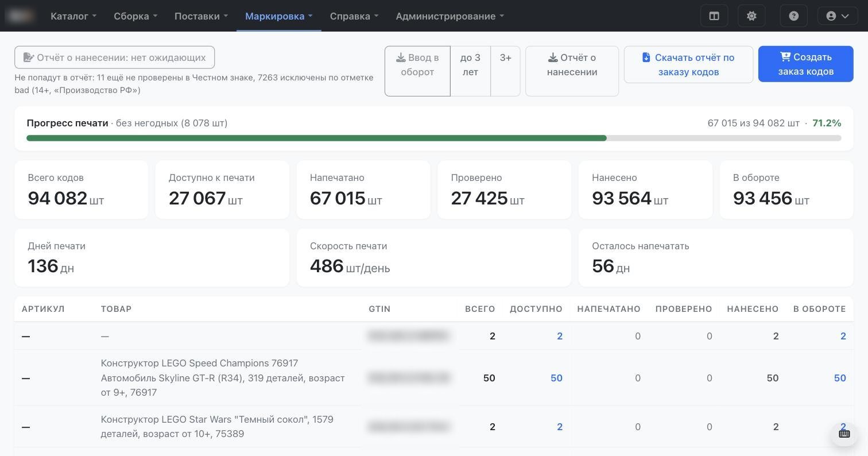Click the Доступно к печати 27 067 card
The image size is (868, 456).
tap(222, 190)
